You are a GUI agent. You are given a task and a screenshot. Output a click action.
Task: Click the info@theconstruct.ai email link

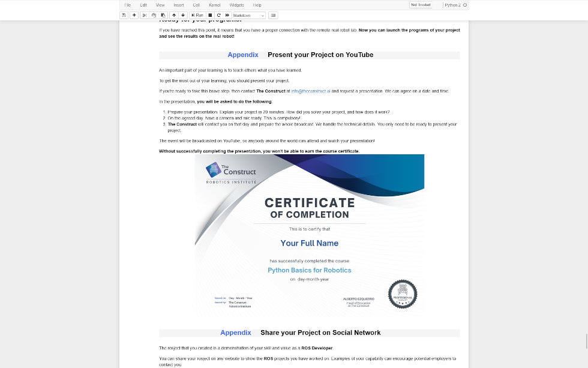(311, 91)
